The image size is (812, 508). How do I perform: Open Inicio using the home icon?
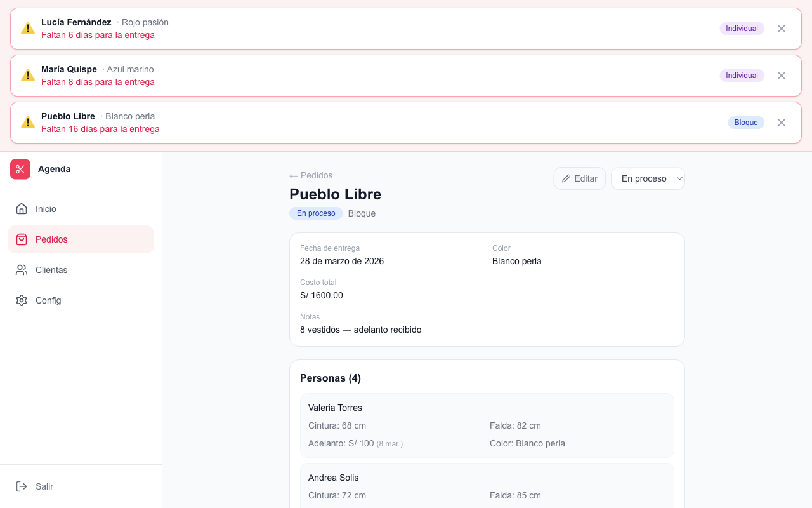coord(21,209)
